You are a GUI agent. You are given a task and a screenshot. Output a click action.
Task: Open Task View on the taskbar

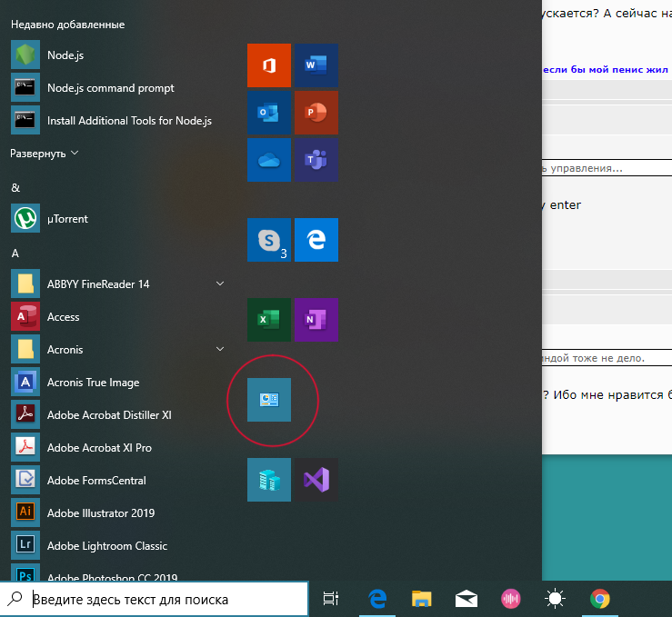pos(330,599)
